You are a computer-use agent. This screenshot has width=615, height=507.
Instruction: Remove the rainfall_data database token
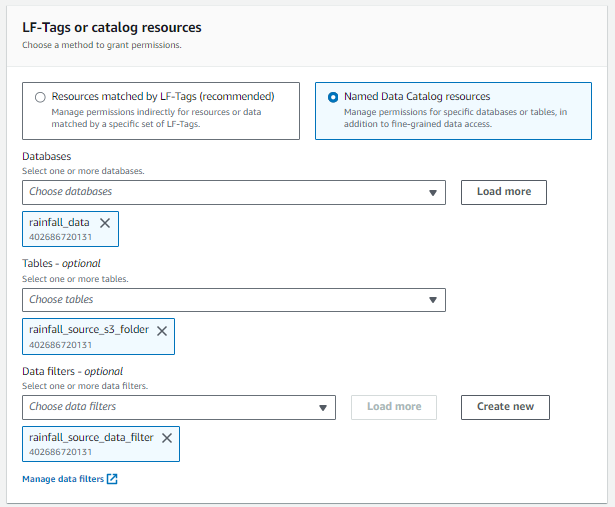pyautogui.click(x=105, y=223)
